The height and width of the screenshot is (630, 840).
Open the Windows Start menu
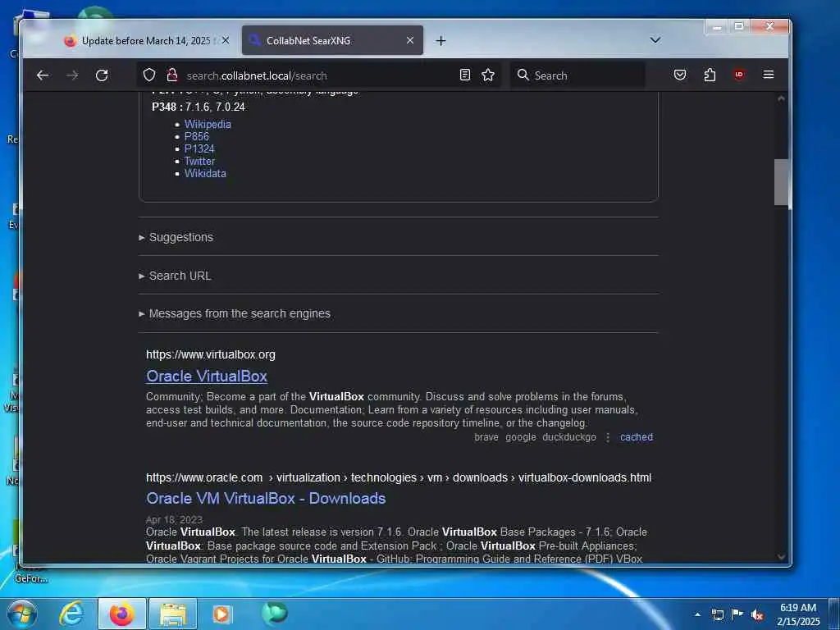(22, 614)
